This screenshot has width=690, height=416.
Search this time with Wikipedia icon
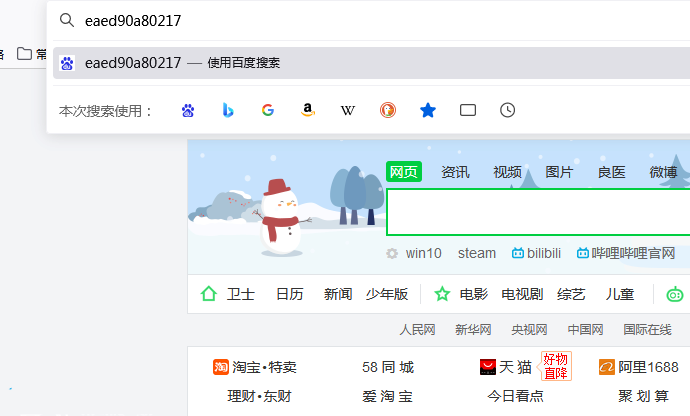348,110
